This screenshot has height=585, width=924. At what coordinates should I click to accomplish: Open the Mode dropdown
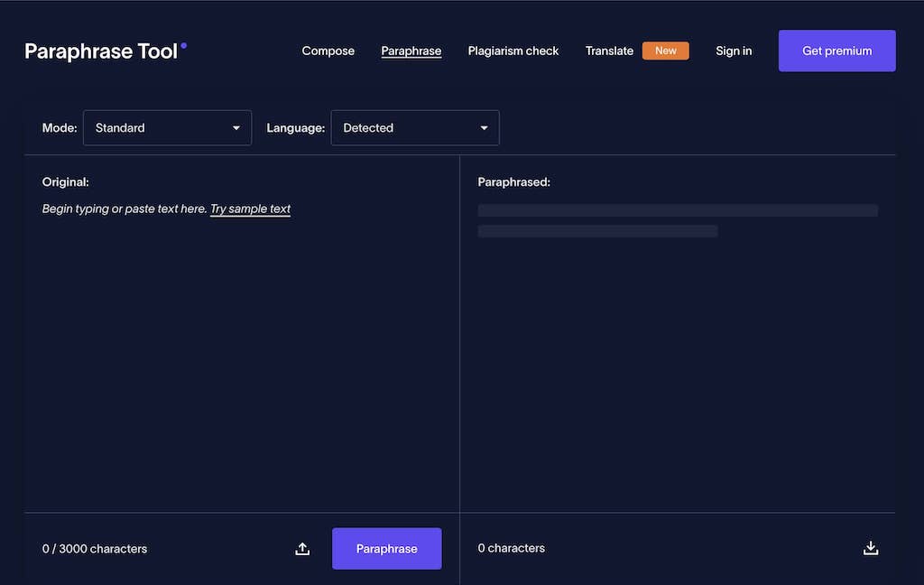tap(167, 127)
